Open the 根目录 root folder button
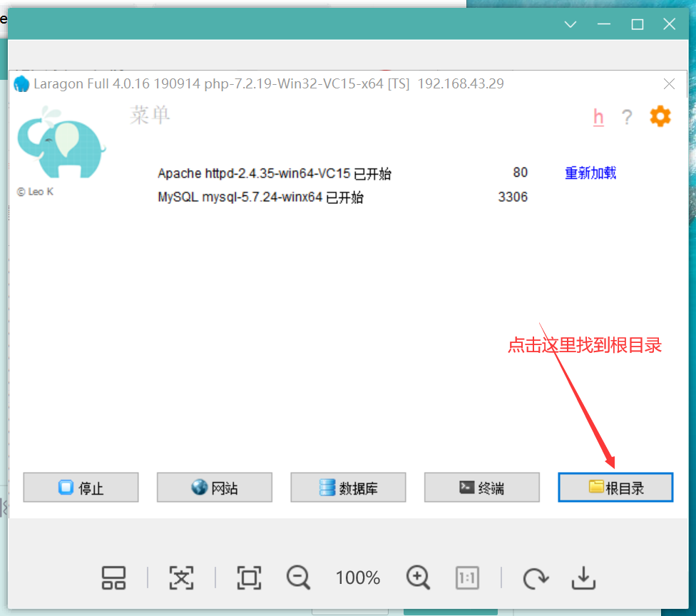Viewport: 696px width, 616px height. (x=615, y=487)
